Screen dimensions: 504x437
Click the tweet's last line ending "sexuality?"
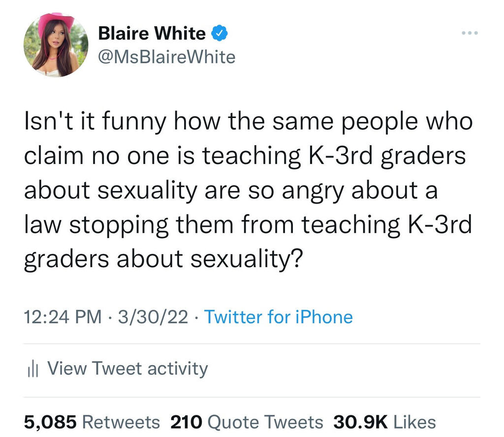click(163, 259)
